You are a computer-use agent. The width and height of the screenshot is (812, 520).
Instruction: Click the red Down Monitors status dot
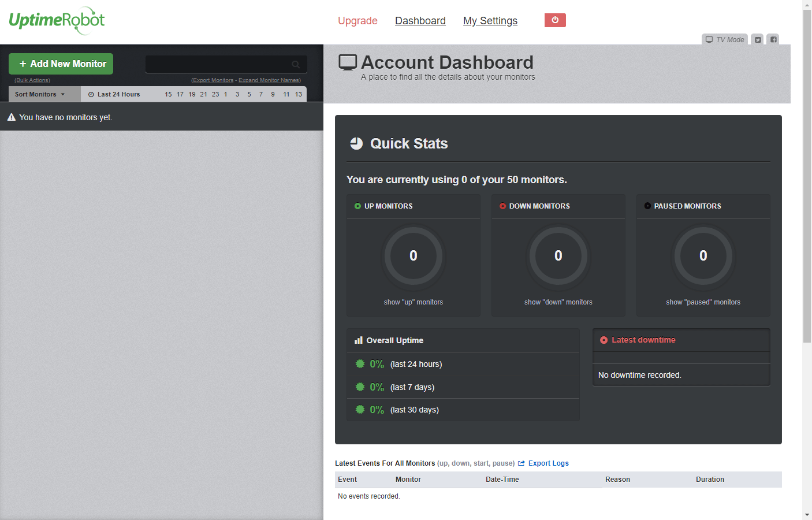(x=502, y=206)
